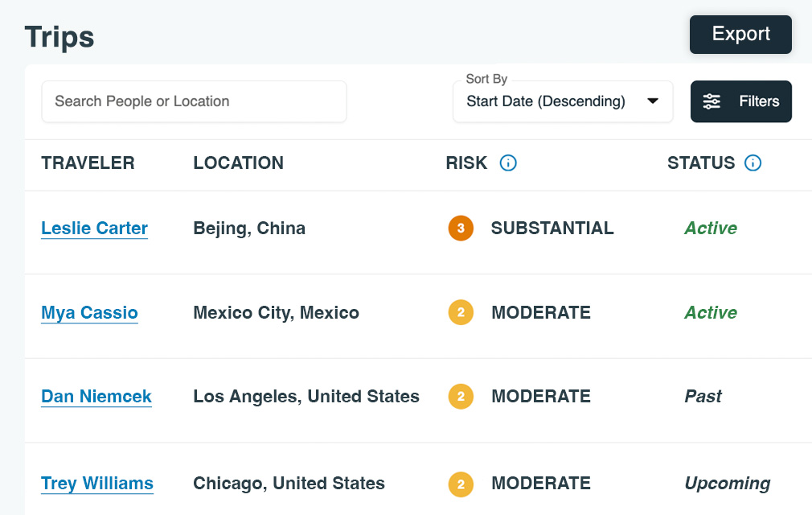Screen dimensions: 812x515
Task: Click Leslie Carter's orange risk level 3 badge
Action: (461, 229)
